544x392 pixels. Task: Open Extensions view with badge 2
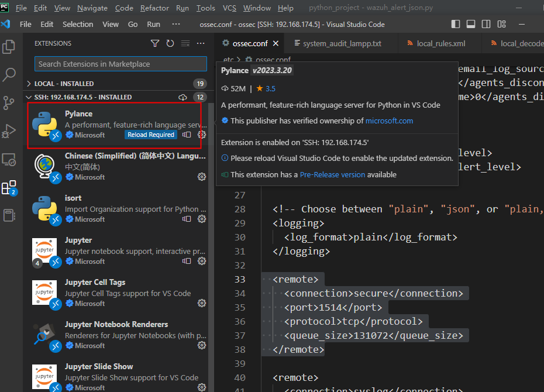9,188
